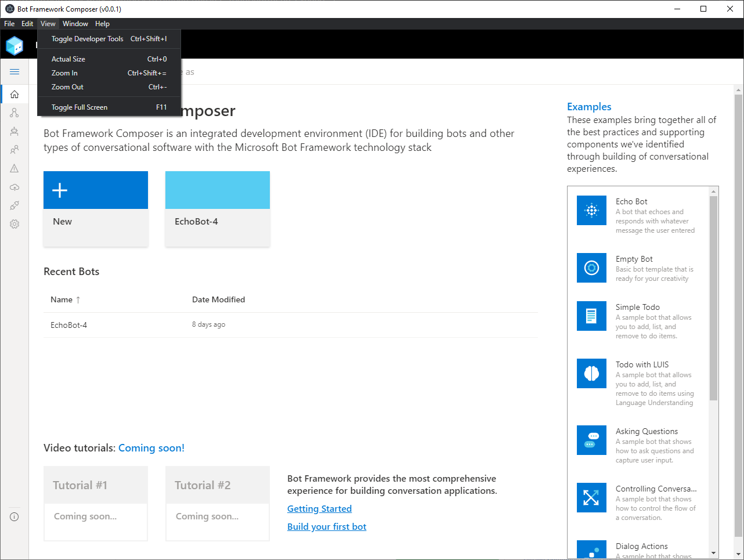Click the main page vertical scrollbar
Viewport: 744px width, 560px height.
pos(738,315)
